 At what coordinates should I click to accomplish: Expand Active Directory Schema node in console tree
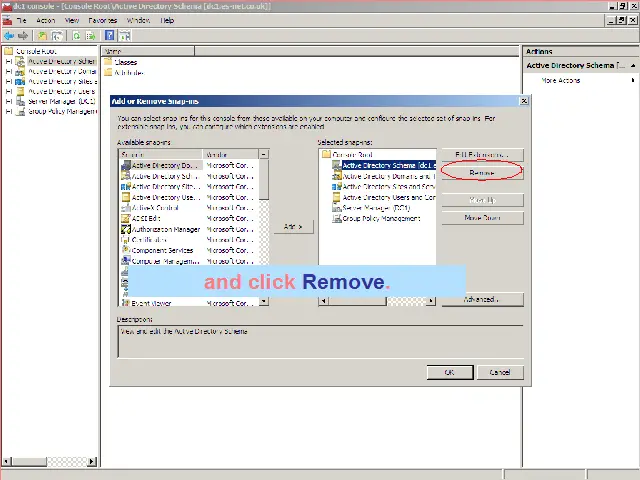click(x=9, y=61)
